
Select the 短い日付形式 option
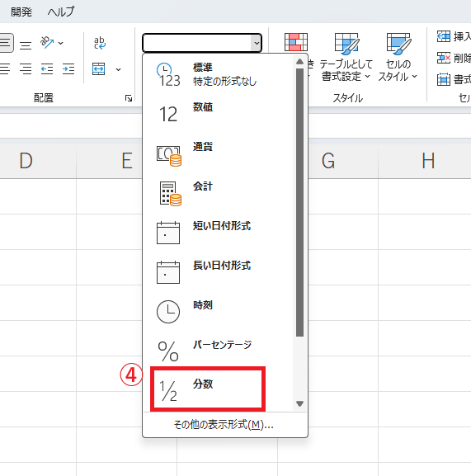tap(218, 233)
